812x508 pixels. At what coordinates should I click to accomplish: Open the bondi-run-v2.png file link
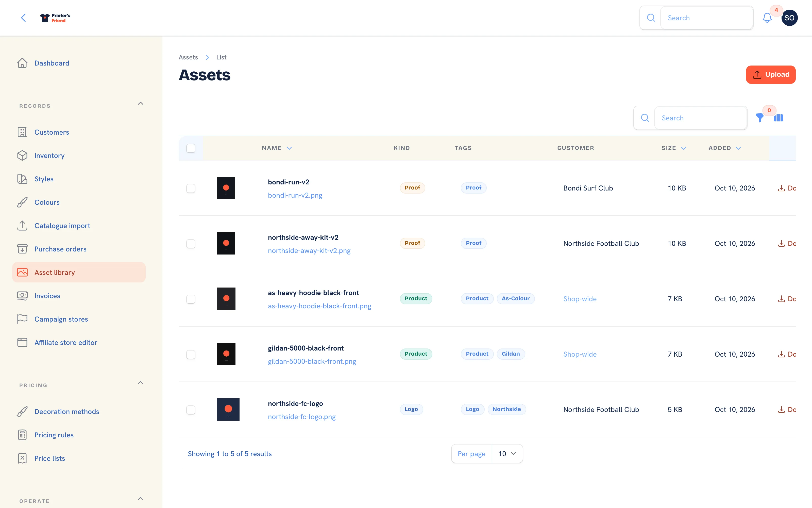(295, 195)
